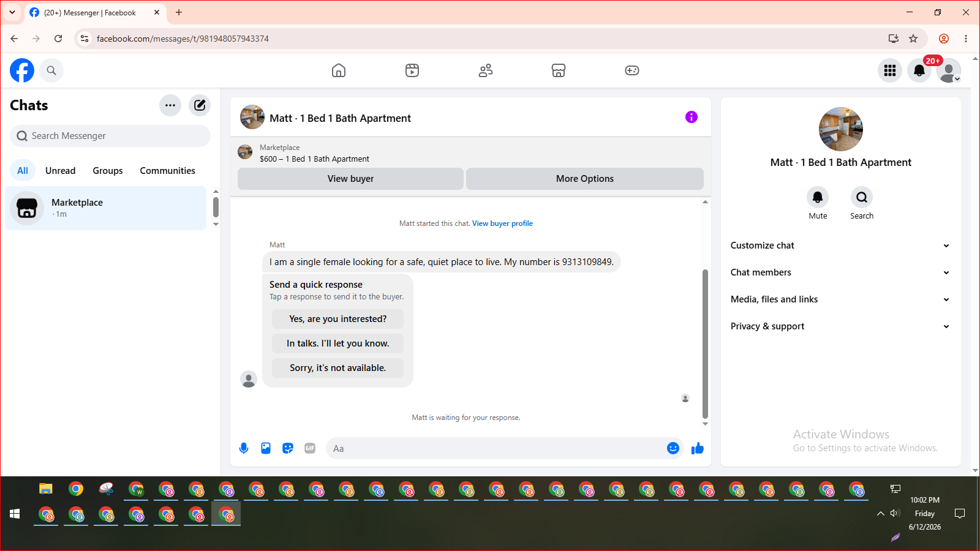The image size is (980, 551).
Task: Open the account profile avatar menu
Action: tap(949, 70)
